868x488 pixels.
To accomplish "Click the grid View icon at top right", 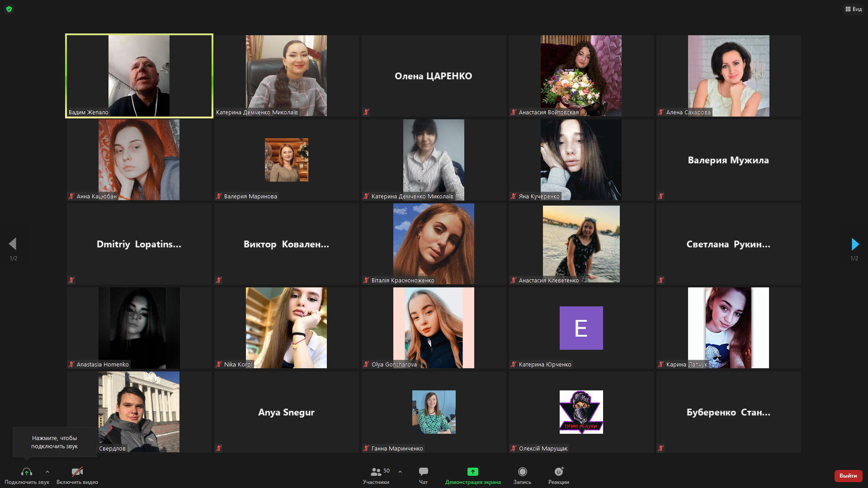I will tap(848, 9).
